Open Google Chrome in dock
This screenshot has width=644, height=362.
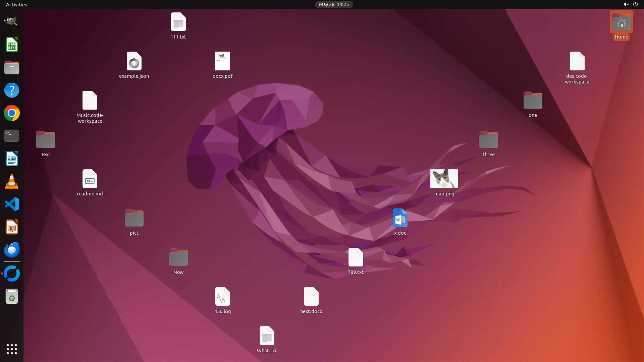11,113
